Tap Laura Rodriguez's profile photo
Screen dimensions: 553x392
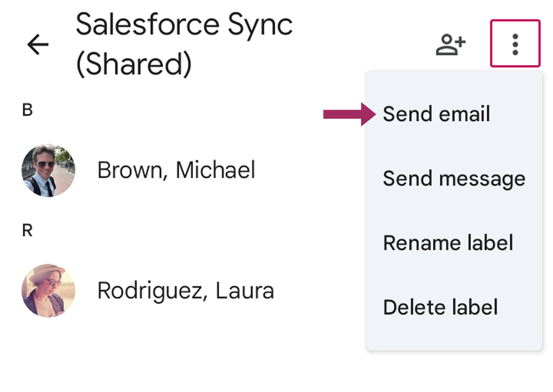pos(48,290)
